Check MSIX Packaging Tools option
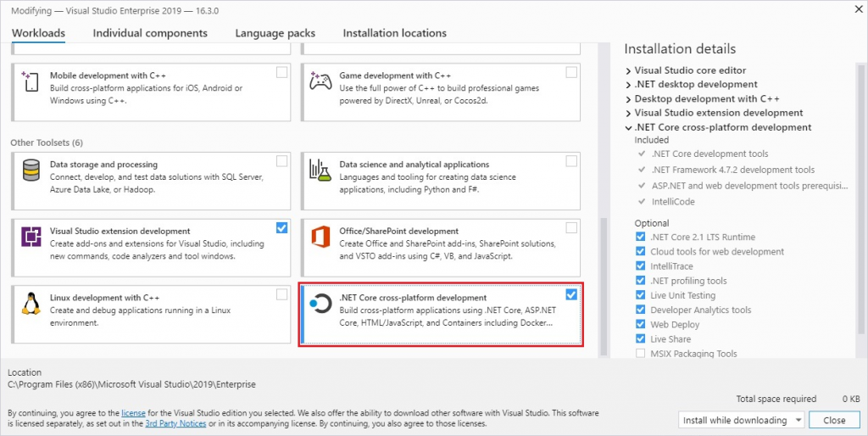Screen dimensions: 868x436 point(641,354)
